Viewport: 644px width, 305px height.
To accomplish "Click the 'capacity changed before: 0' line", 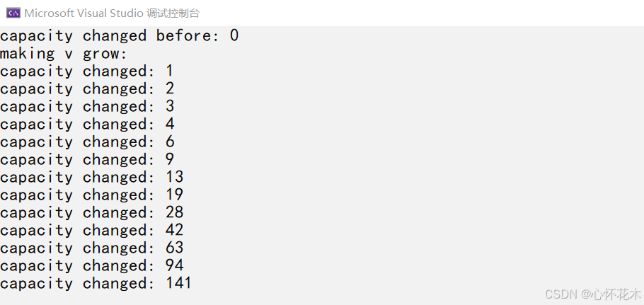I will tap(119, 36).
